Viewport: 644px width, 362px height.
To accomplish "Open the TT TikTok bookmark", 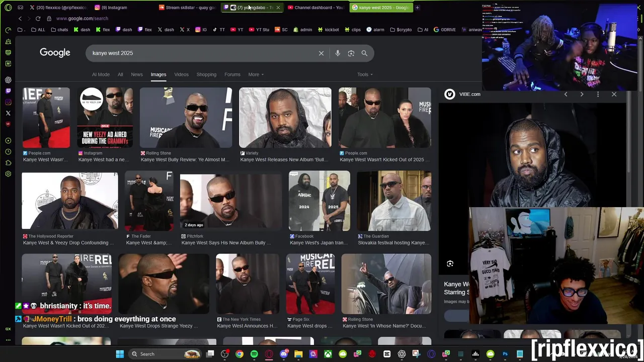I will click(218, 30).
